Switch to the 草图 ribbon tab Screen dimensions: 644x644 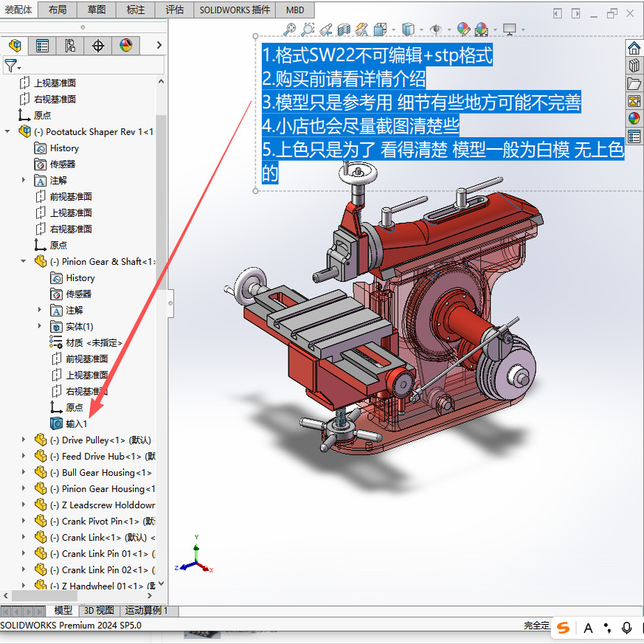[97, 10]
